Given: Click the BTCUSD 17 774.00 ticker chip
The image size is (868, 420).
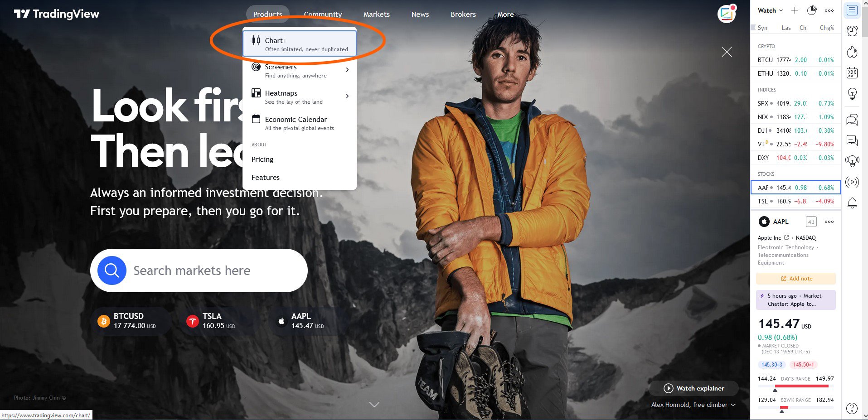Looking at the screenshot, I should (x=131, y=321).
